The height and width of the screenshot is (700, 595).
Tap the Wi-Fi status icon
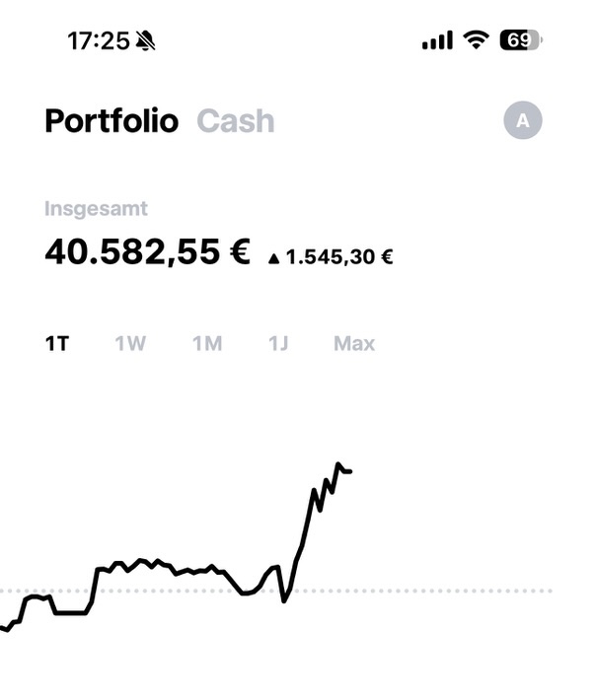click(x=478, y=40)
